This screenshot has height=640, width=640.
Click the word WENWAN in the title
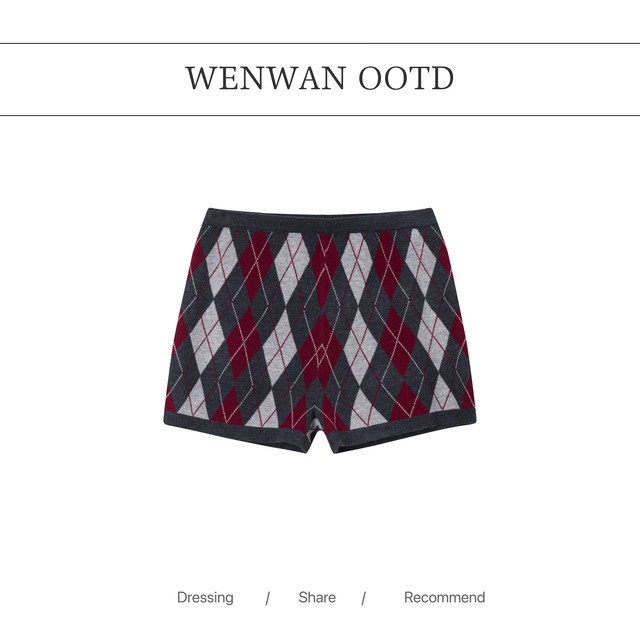(266, 78)
